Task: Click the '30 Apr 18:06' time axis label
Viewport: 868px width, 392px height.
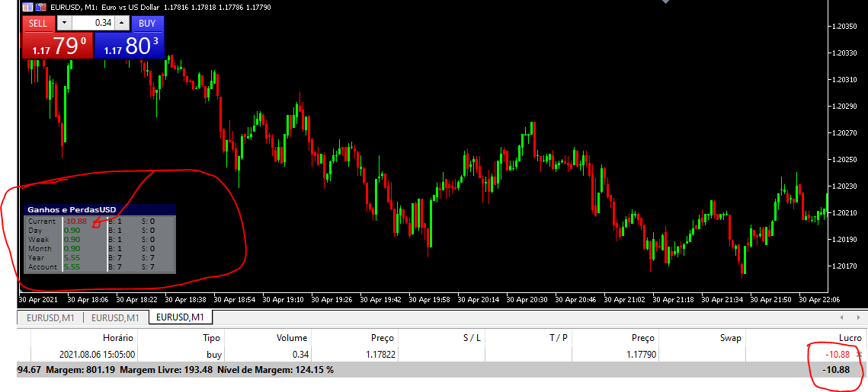Action: tap(88, 299)
